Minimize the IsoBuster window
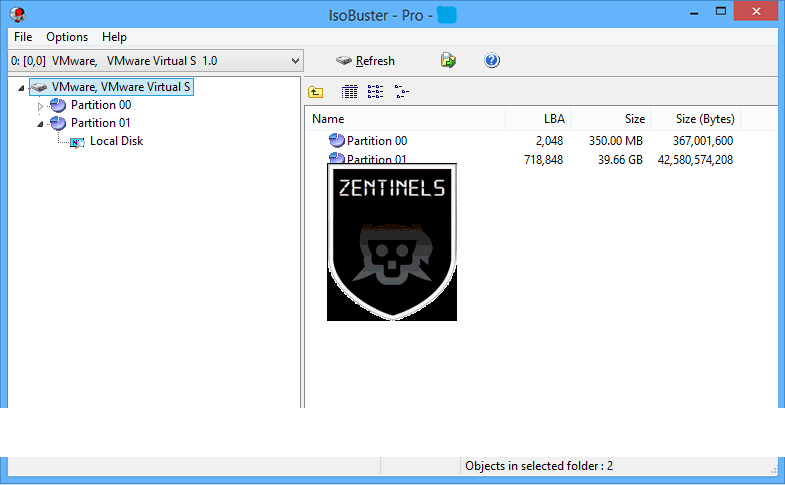The height and width of the screenshot is (485, 785). pyautogui.click(x=694, y=12)
